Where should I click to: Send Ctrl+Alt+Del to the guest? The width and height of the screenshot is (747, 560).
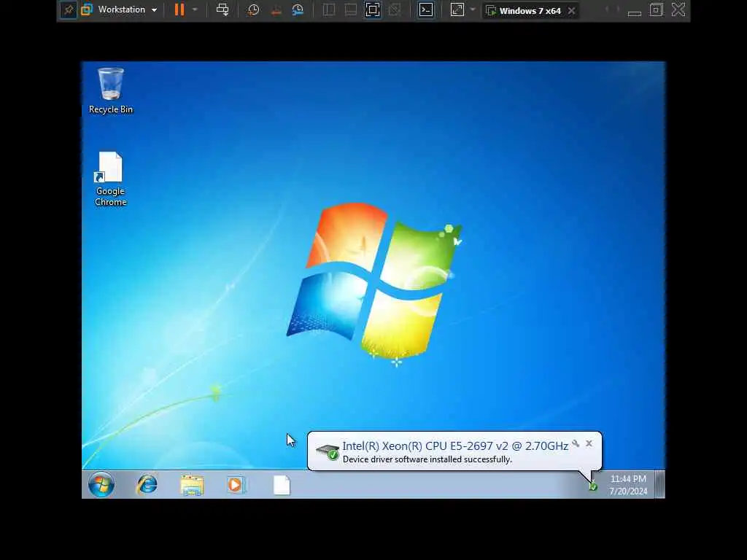222,10
